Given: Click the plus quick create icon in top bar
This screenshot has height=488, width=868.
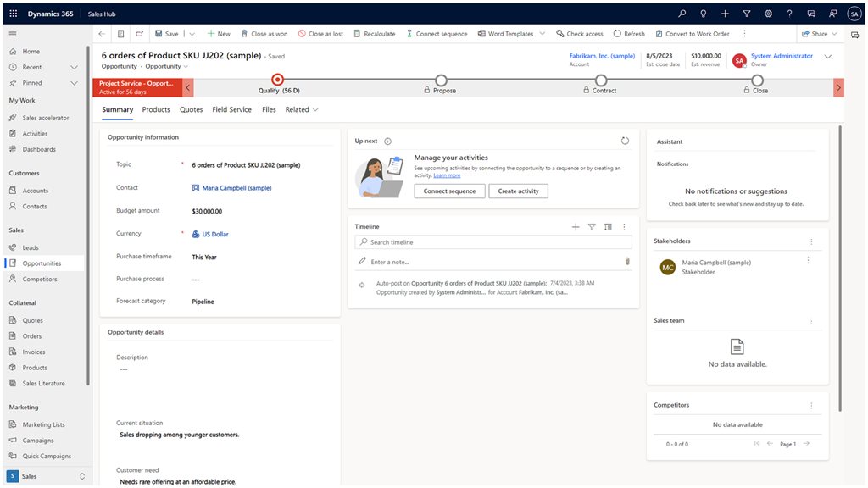Looking at the screenshot, I should (x=726, y=14).
